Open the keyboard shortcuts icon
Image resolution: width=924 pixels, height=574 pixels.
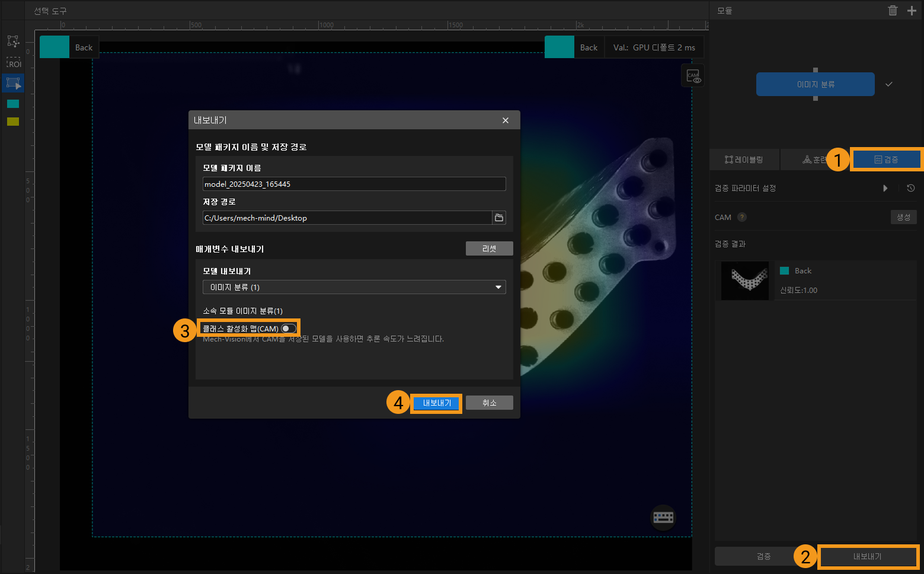(x=663, y=517)
